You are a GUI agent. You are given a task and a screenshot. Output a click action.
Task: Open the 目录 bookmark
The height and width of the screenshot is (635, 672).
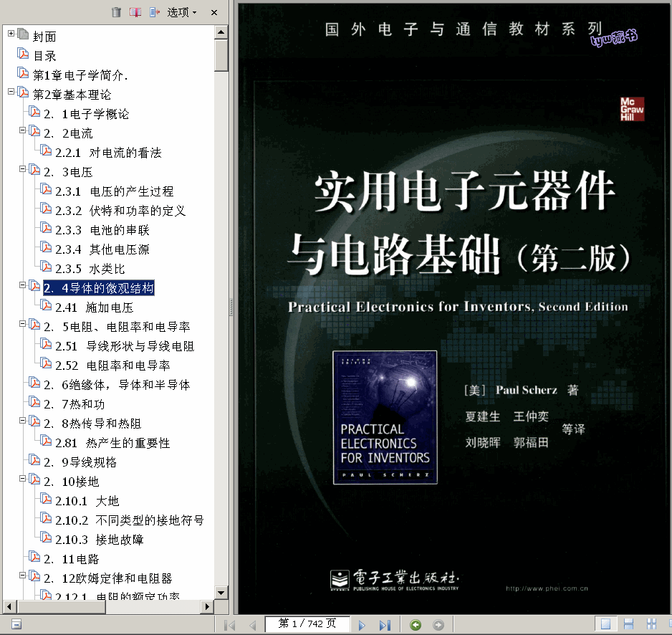(x=44, y=56)
